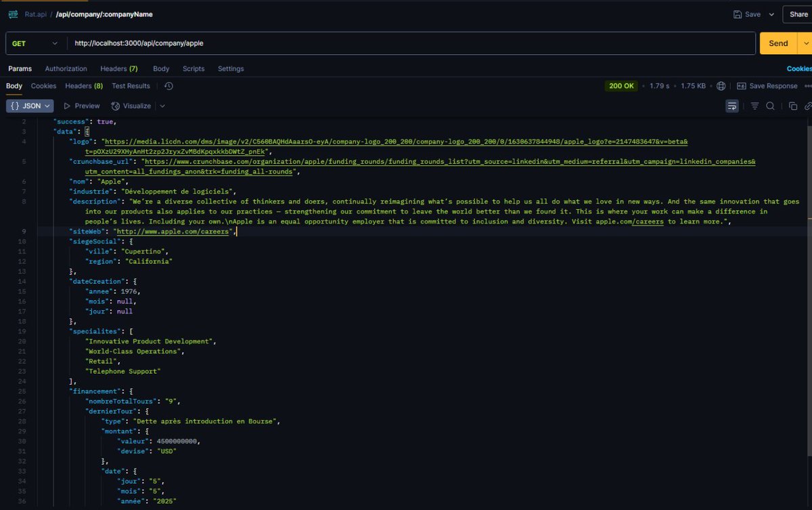Click the Cookies link under Send
Image resolution: width=812 pixels, height=510 pixels.
799,68
